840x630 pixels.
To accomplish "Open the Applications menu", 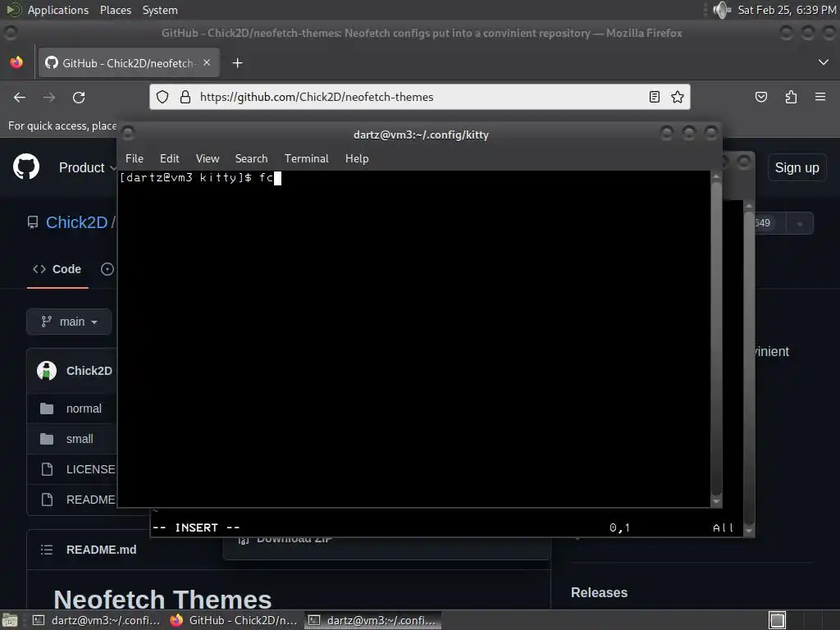I will pos(58,10).
